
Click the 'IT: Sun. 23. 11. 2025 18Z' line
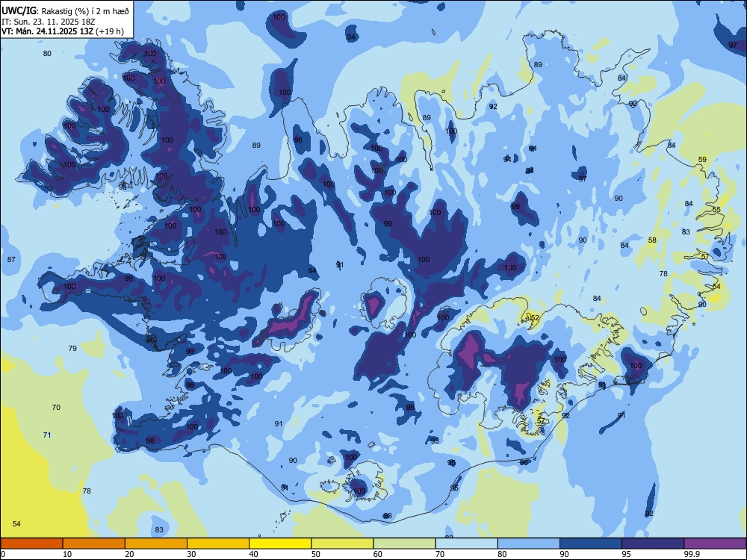[49, 22]
